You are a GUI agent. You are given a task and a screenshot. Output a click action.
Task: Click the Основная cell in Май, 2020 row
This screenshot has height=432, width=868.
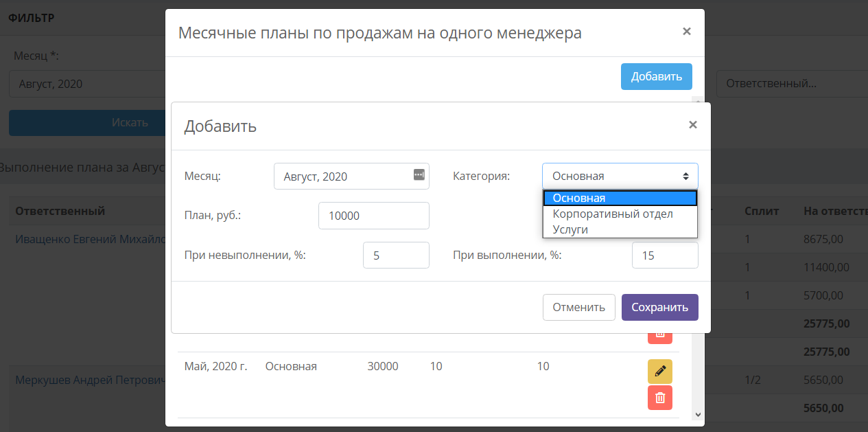[x=291, y=366]
